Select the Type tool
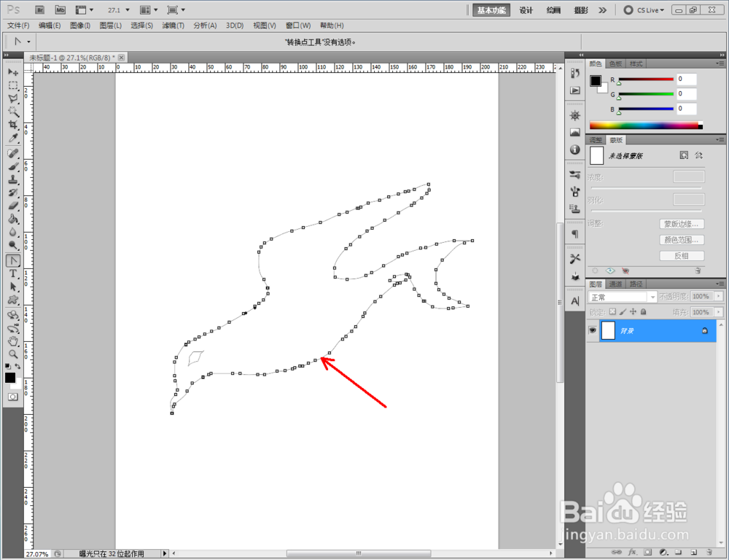 pos(13,273)
